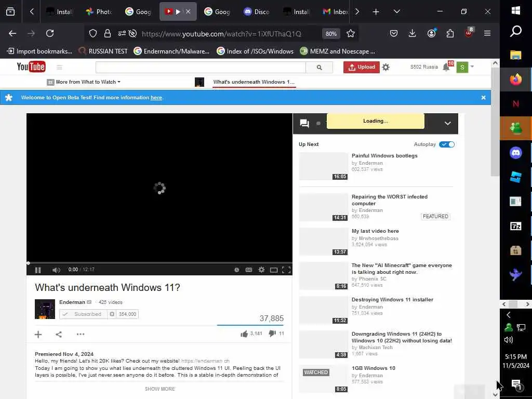Expand the live chat panel chevron
532x399 pixels.
[447, 124]
